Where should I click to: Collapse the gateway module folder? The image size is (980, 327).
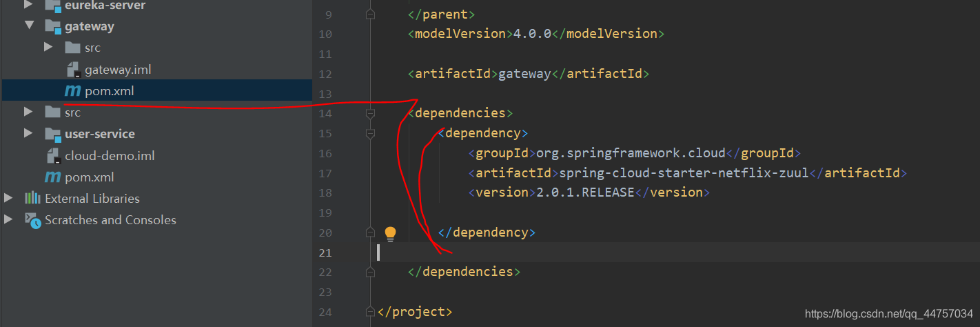(28, 26)
